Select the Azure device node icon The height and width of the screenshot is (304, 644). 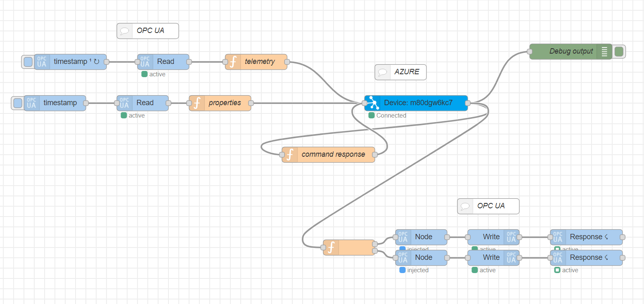tap(372, 103)
